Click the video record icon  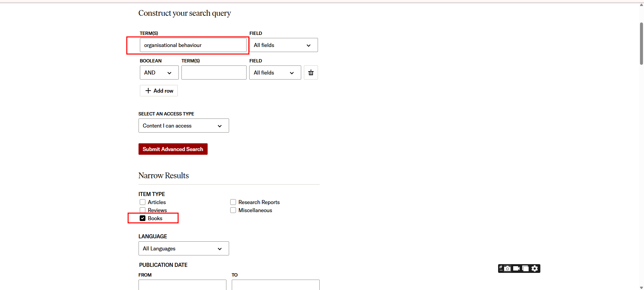(x=517, y=269)
